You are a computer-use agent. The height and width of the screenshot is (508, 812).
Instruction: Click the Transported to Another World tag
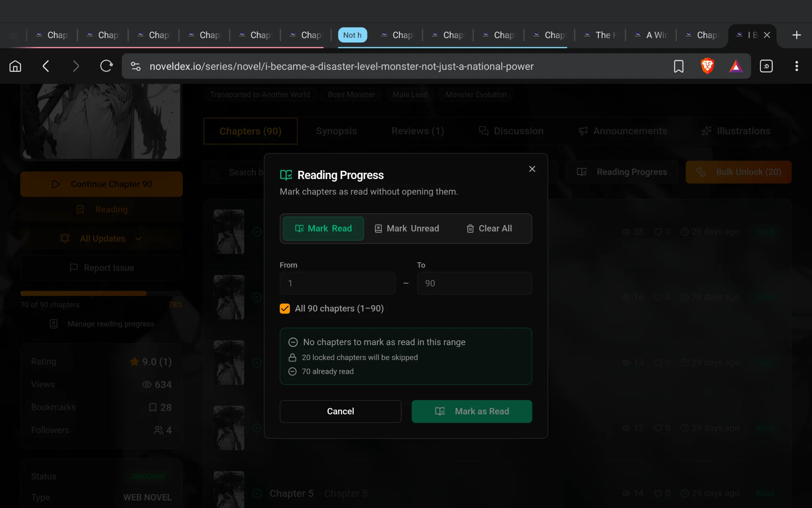click(x=260, y=95)
